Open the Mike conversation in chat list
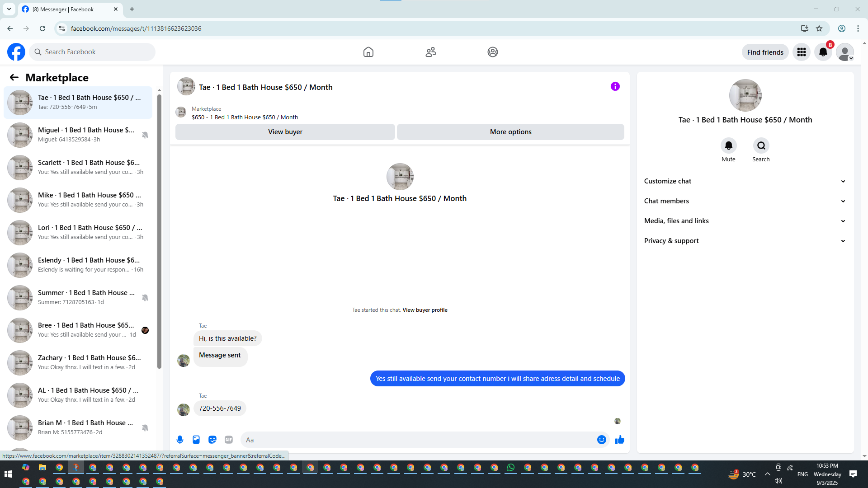Screen dimensions: 868x488 click(78, 200)
